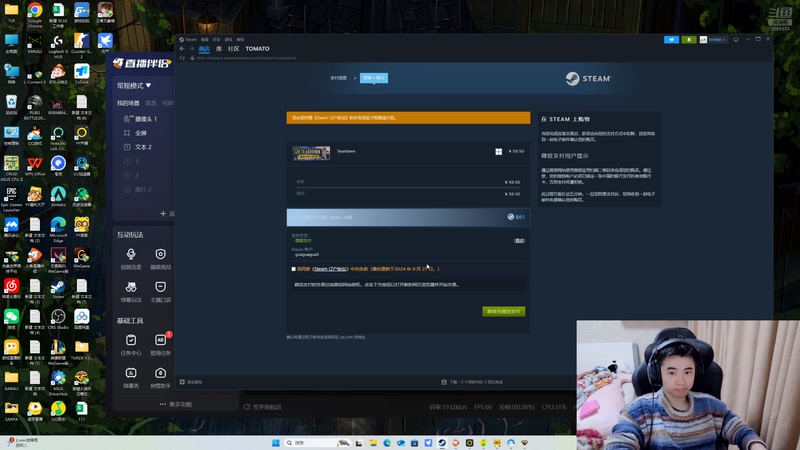Open the green notifications bell
Screen dimensions: 800x450
click(x=689, y=39)
